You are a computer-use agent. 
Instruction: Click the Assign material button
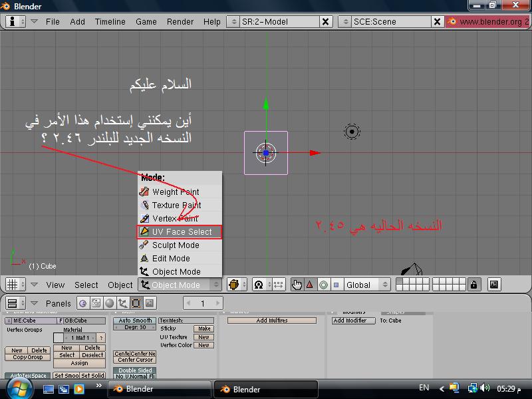pos(79,363)
